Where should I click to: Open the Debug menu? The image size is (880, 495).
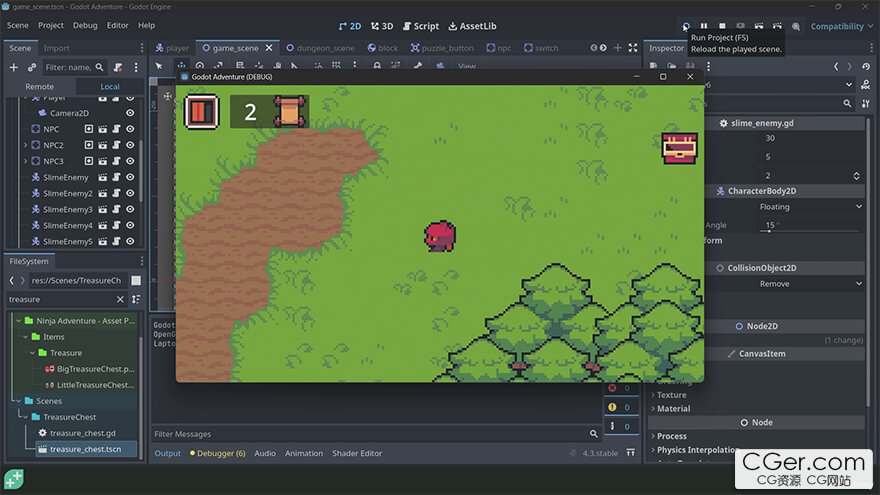pyautogui.click(x=85, y=25)
